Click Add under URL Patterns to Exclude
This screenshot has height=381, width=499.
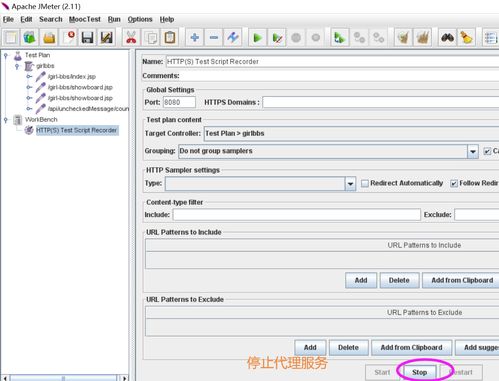coord(310,348)
